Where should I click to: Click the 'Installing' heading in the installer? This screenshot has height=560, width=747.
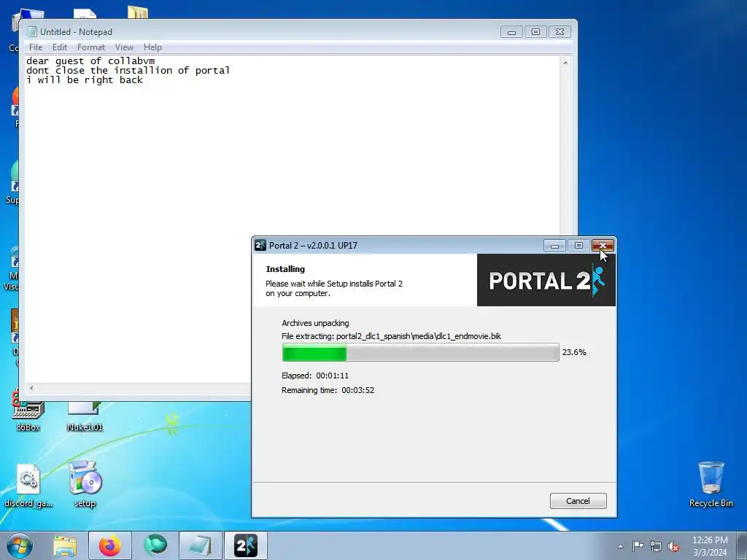point(285,269)
